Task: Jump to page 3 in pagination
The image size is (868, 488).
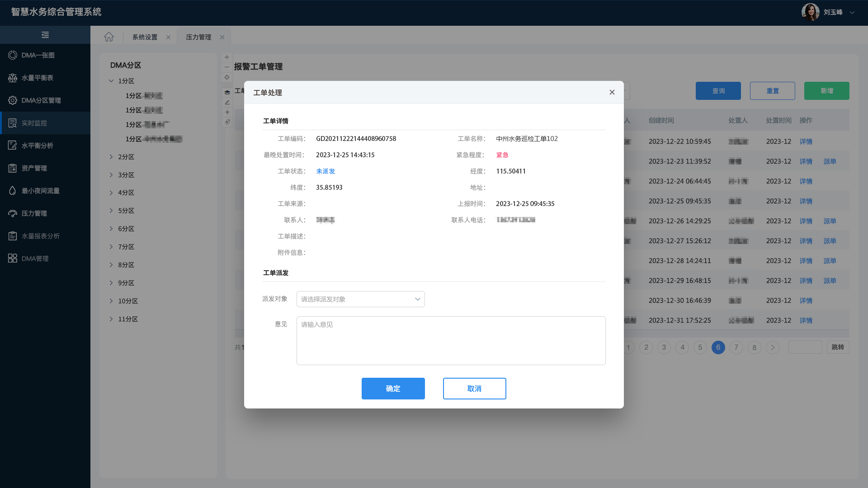Action: click(664, 347)
